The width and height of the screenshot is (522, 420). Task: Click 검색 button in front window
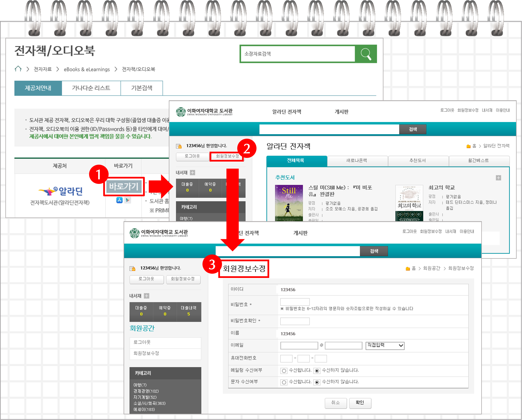[374, 251]
